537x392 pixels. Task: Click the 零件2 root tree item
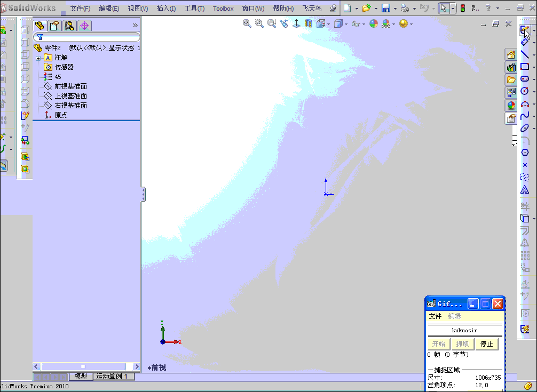(x=52, y=48)
